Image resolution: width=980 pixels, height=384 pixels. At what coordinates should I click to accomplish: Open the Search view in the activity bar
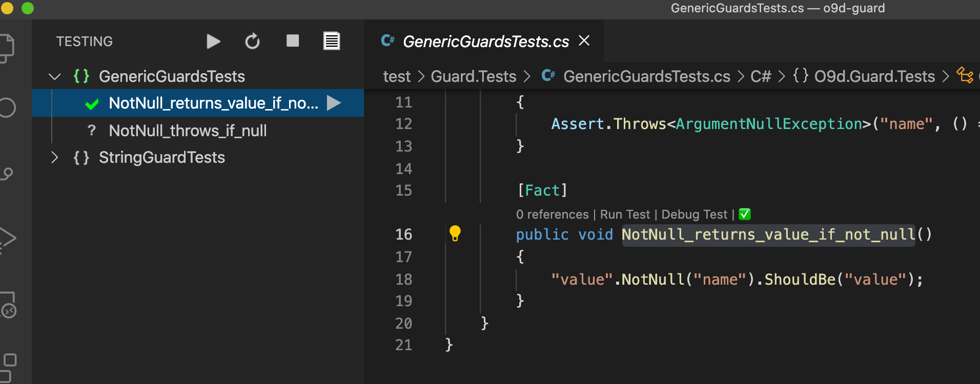point(7,108)
